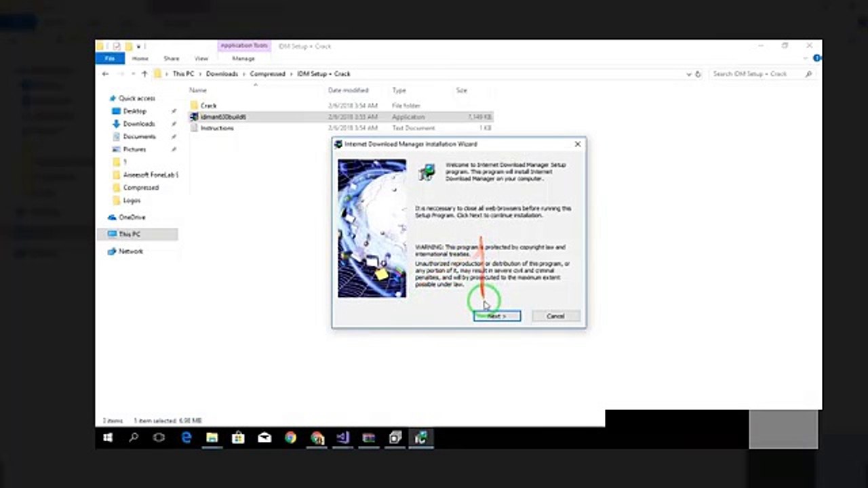Open taskbar Search magnifier
868x488 pixels.
click(134, 438)
